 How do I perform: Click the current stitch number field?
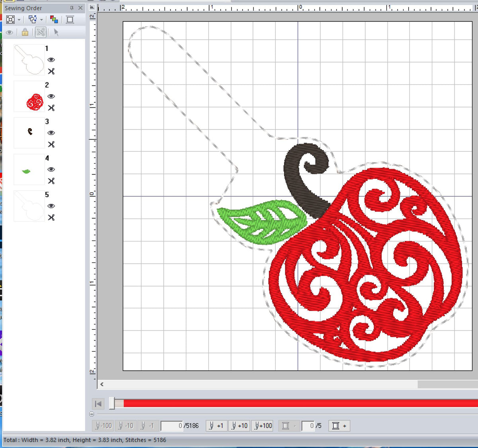pyautogui.click(x=172, y=426)
